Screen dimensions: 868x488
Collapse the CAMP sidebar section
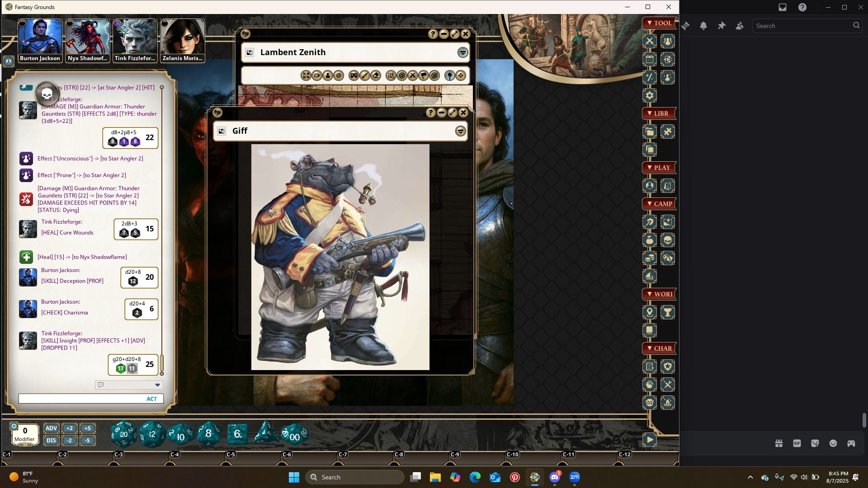coord(659,204)
